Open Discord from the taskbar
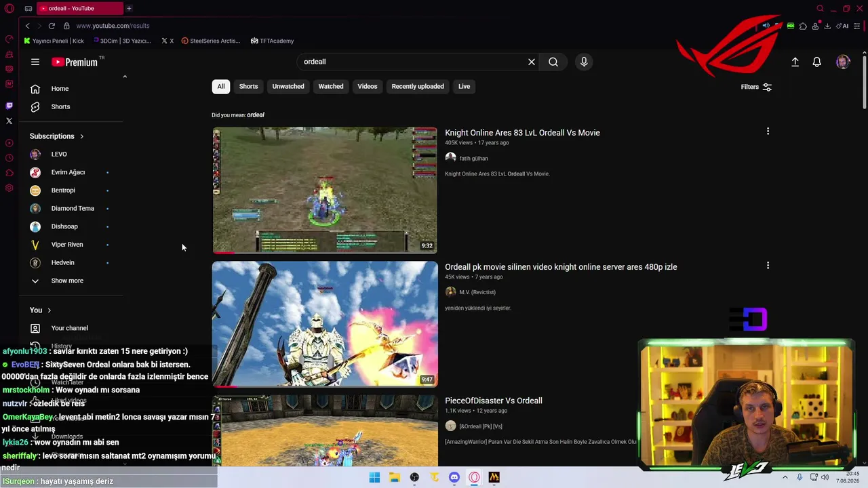Screen dimensions: 868x488 click(x=454, y=477)
